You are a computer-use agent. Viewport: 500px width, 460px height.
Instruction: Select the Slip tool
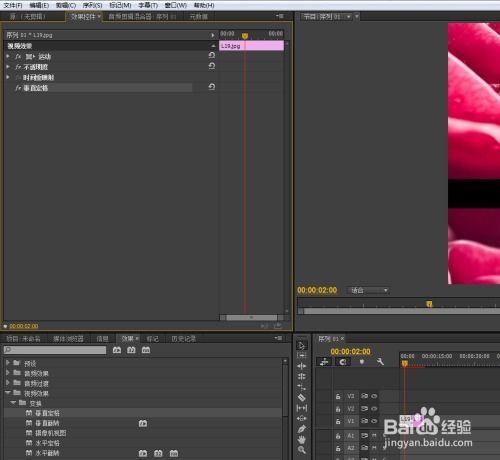click(301, 408)
